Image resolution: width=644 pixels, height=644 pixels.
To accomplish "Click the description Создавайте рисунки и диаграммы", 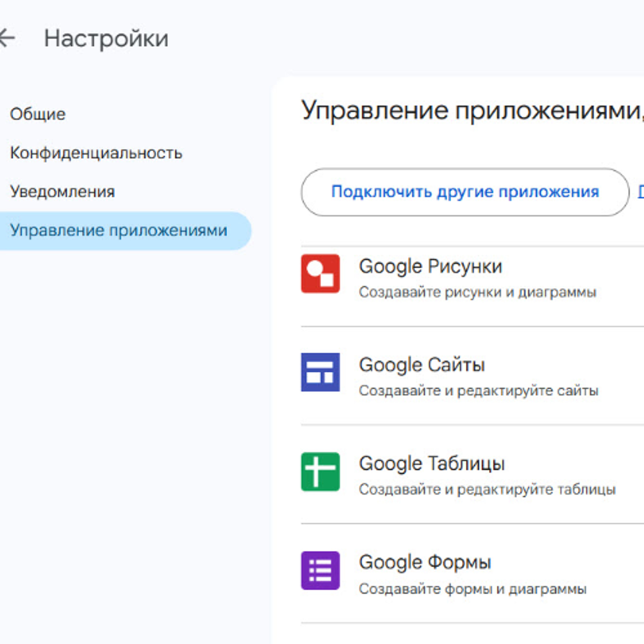I will [477, 292].
